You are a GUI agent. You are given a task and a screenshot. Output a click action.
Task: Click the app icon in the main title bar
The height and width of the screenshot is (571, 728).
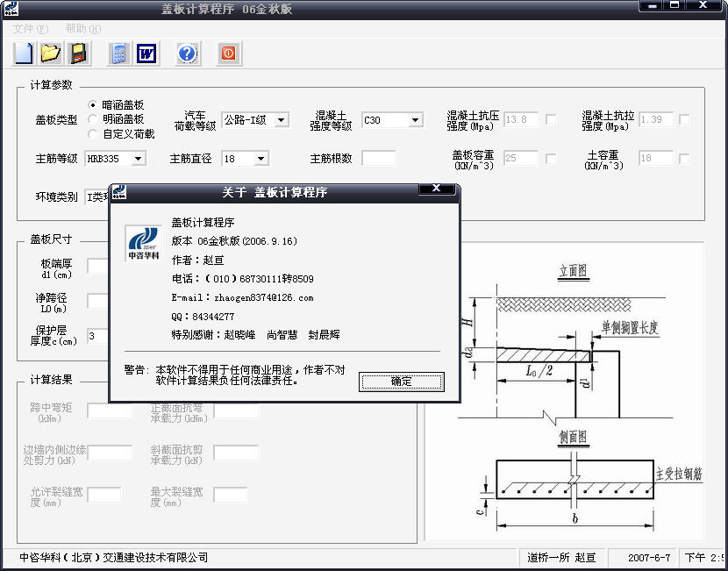tap(11, 9)
